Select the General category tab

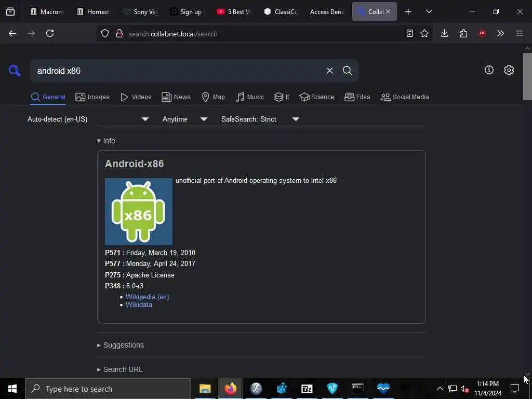(x=48, y=97)
